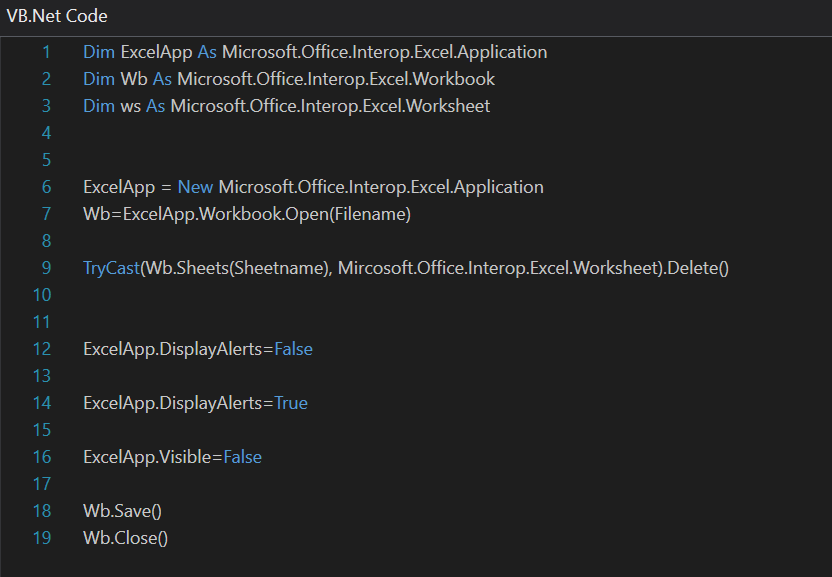Click the Dim keyword before ExcelApp
This screenshot has height=577, width=832.
(99, 52)
